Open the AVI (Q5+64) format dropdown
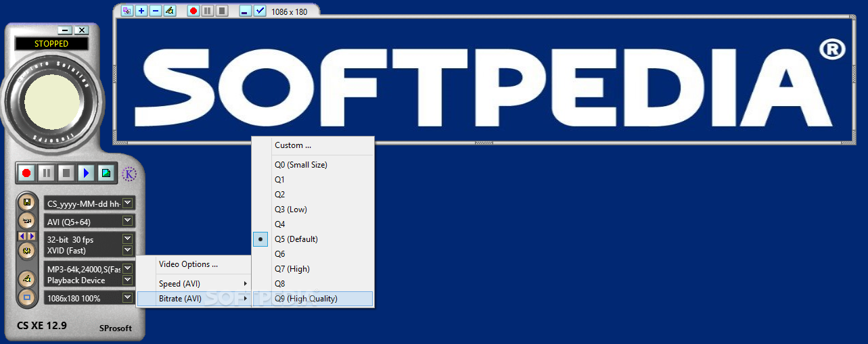This screenshot has height=344, width=868. pyautogui.click(x=127, y=221)
